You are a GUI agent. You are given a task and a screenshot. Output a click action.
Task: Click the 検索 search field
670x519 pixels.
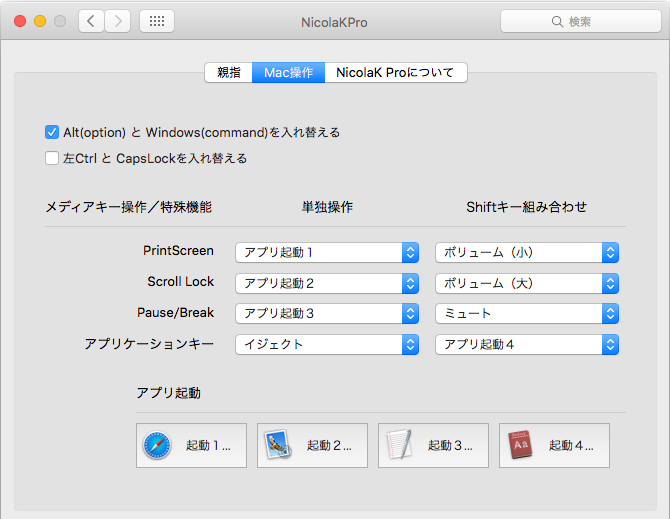tap(581, 21)
